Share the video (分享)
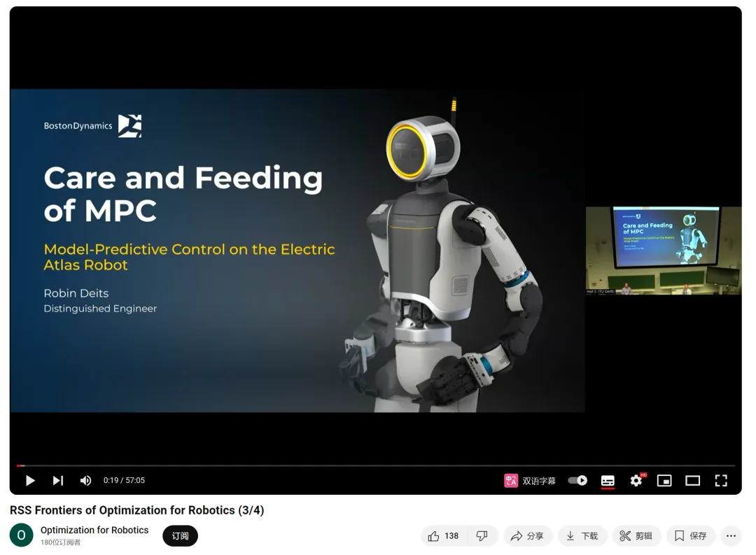756x555 pixels. [528, 535]
